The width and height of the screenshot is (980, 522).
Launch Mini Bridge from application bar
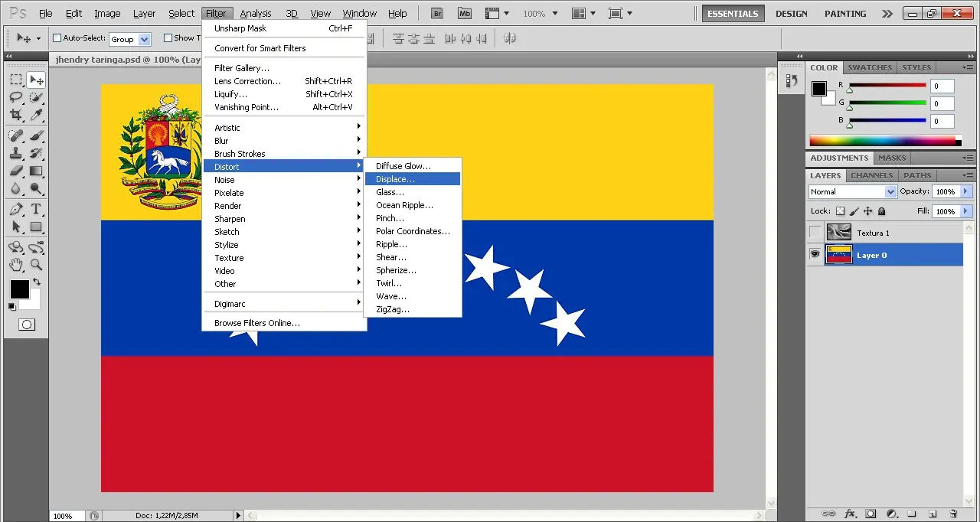coord(464,13)
